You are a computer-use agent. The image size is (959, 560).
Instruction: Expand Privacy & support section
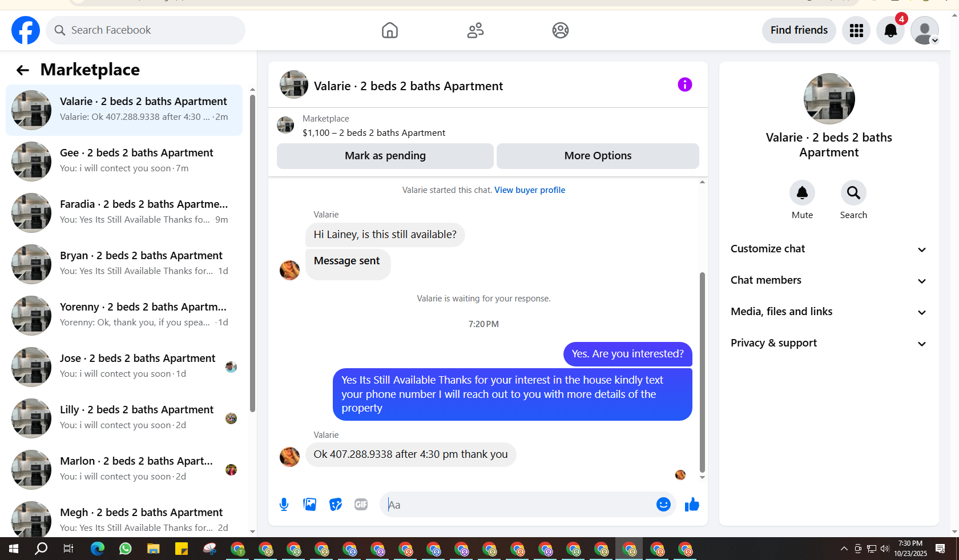point(829,343)
